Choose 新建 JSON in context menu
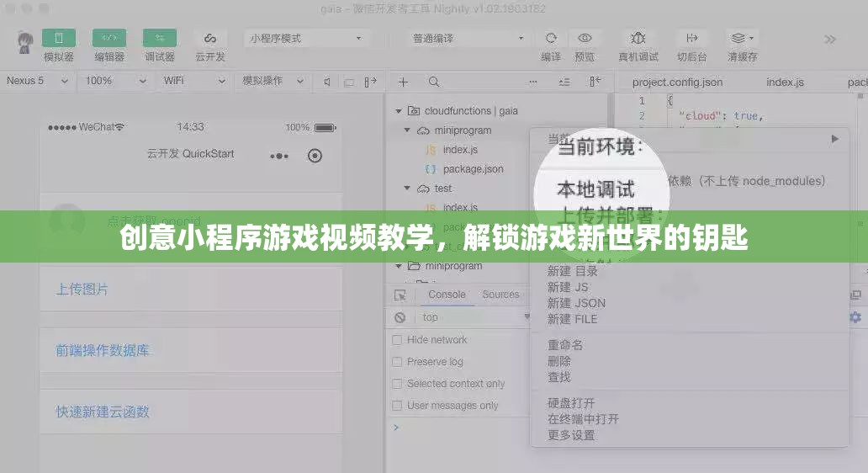 click(576, 303)
